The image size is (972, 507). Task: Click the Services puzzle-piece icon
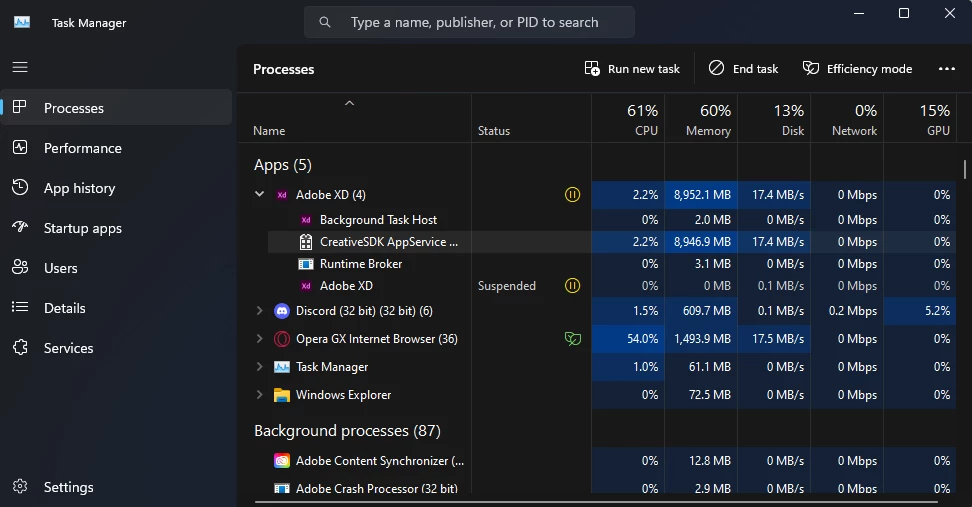point(20,347)
